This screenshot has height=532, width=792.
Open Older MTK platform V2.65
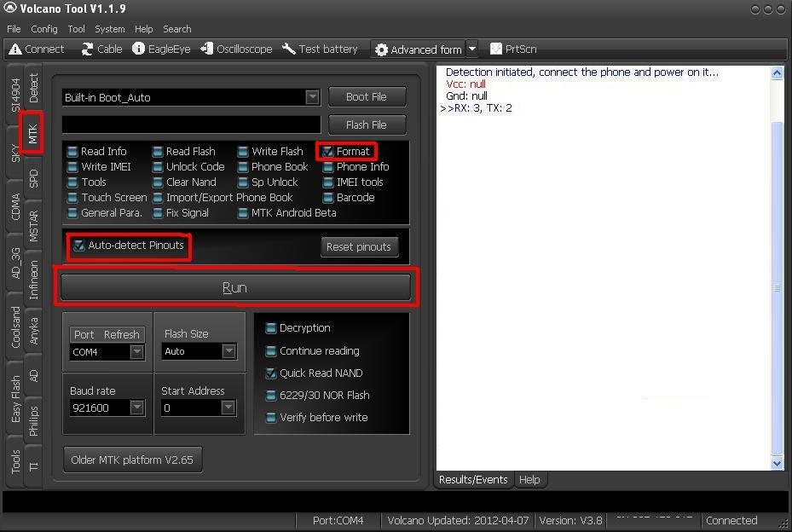(132, 460)
